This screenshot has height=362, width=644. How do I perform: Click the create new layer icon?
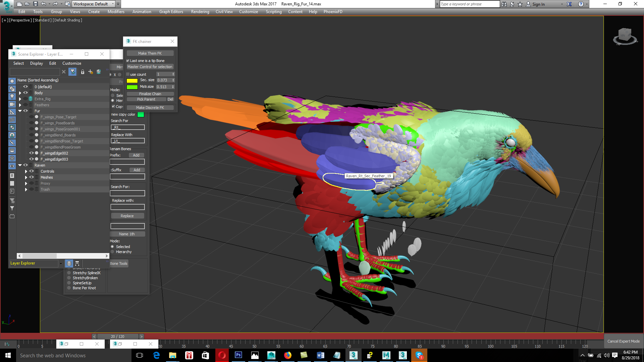(x=91, y=72)
